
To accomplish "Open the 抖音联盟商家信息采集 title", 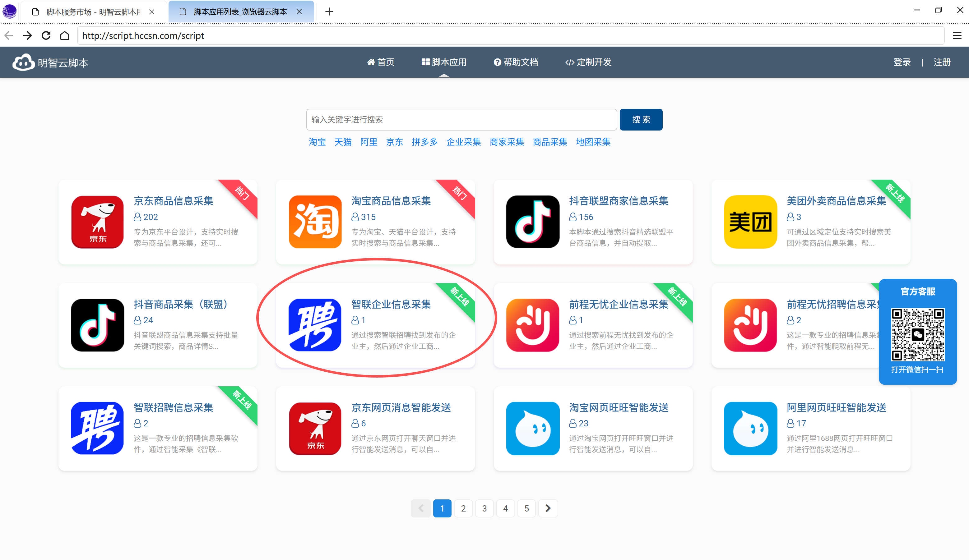I will [x=619, y=201].
